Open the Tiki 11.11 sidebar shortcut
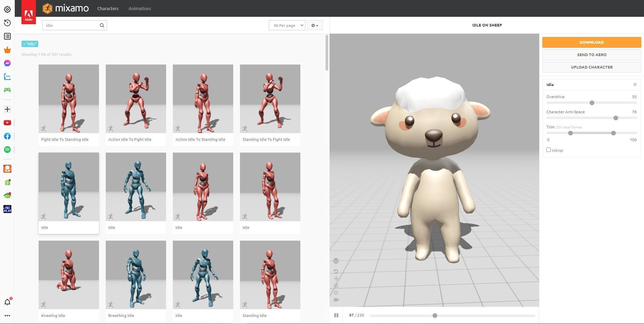644x324 pixels. coord(7,209)
